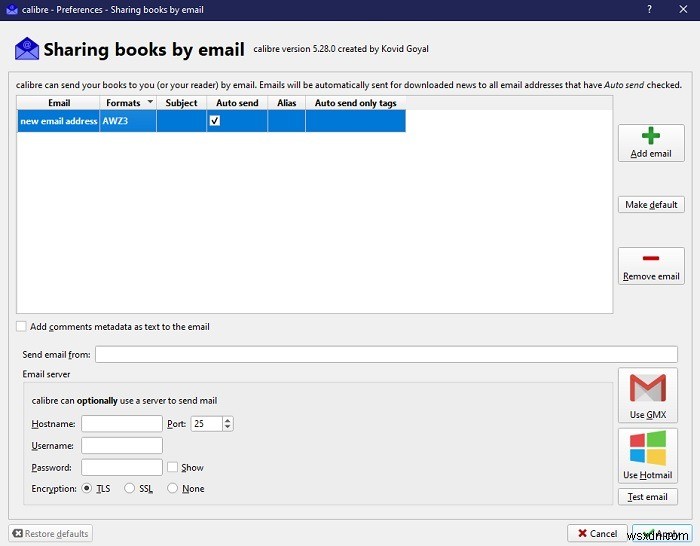Tick the Show password checkbox
700x546 pixels.
[x=172, y=467]
